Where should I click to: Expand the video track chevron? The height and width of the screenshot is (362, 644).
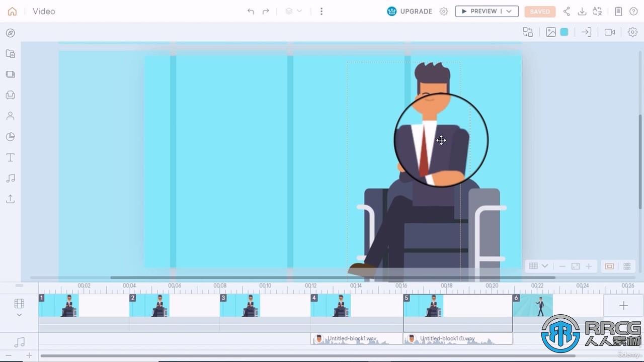pyautogui.click(x=19, y=315)
